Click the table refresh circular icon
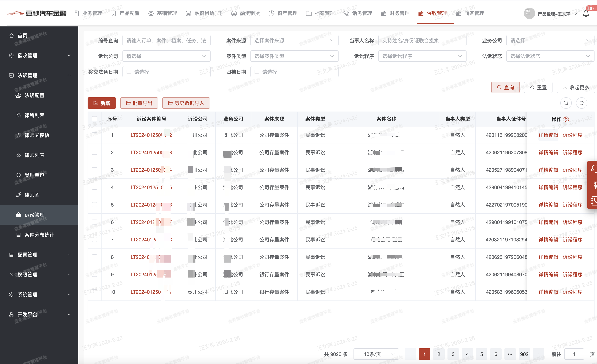 tap(581, 103)
